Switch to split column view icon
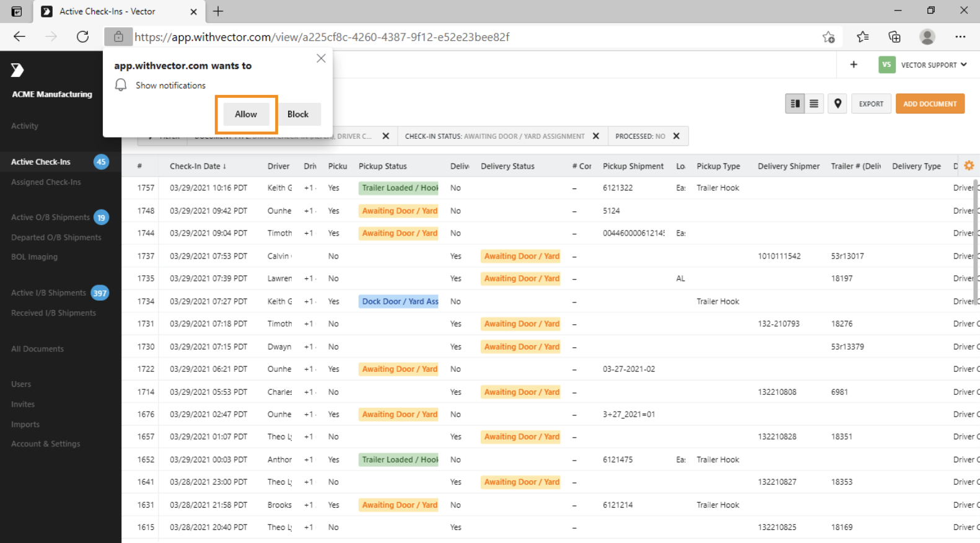Viewport: 980px width, 543px height. (795, 104)
